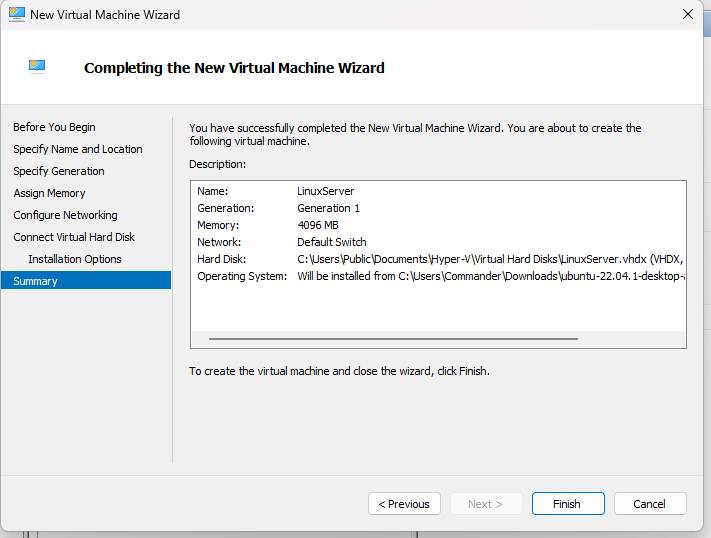Click the greyed-out Next button
Screen dimensions: 711x538
[486, 504]
